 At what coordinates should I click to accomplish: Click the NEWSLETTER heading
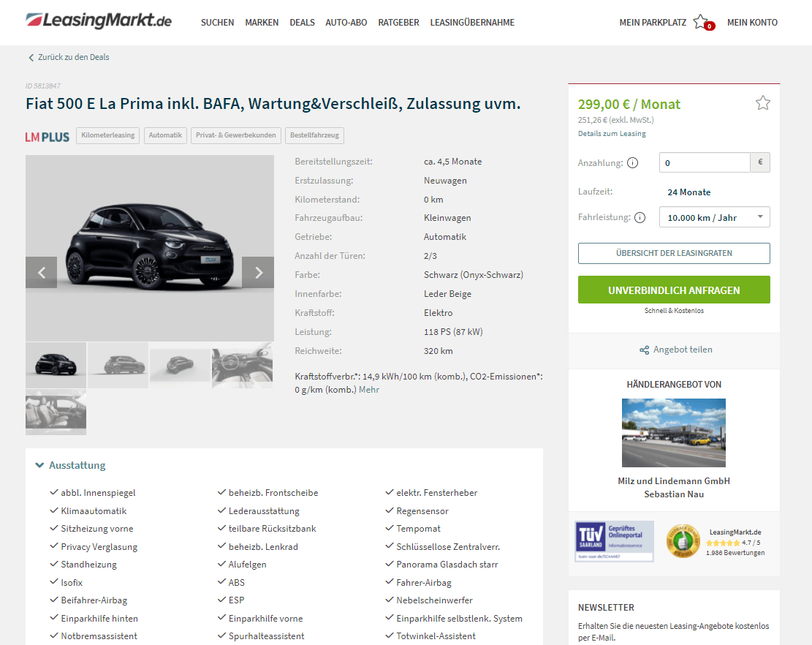[x=606, y=607]
